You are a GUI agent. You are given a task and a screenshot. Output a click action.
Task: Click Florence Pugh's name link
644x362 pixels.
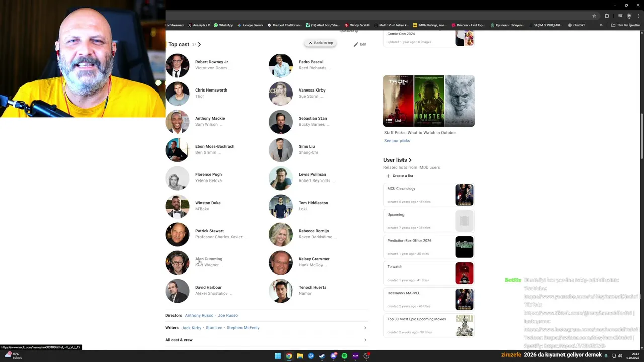tap(208, 174)
